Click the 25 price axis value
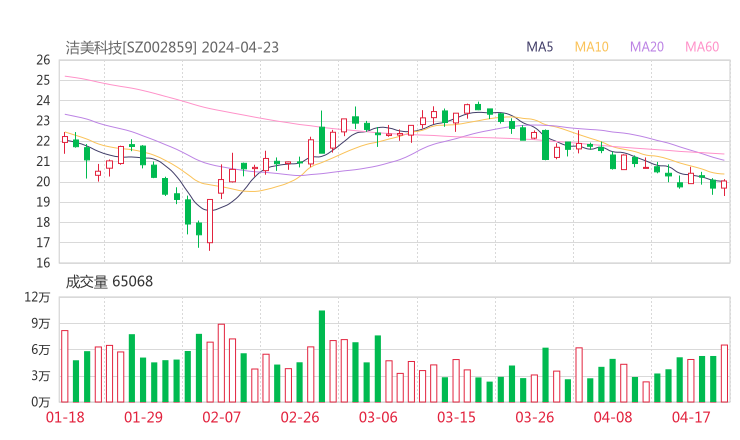 [43, 80]
